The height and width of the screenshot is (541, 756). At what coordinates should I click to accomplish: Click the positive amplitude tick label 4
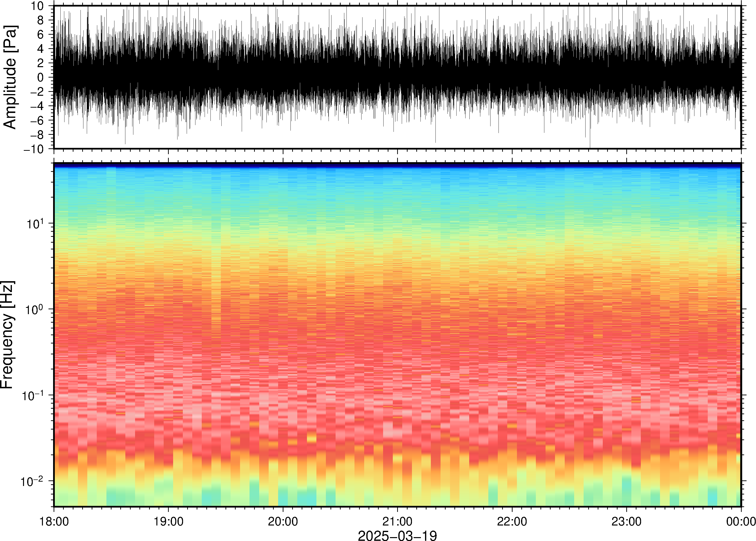tap(40, 49)
